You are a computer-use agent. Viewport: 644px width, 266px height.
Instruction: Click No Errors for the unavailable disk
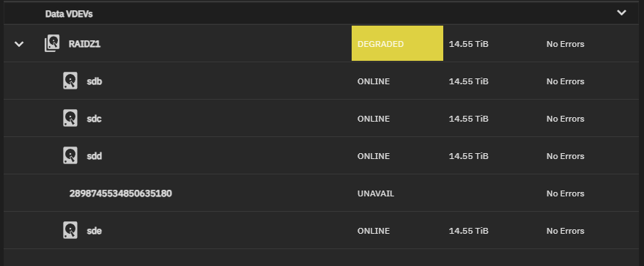click(565, 193)
